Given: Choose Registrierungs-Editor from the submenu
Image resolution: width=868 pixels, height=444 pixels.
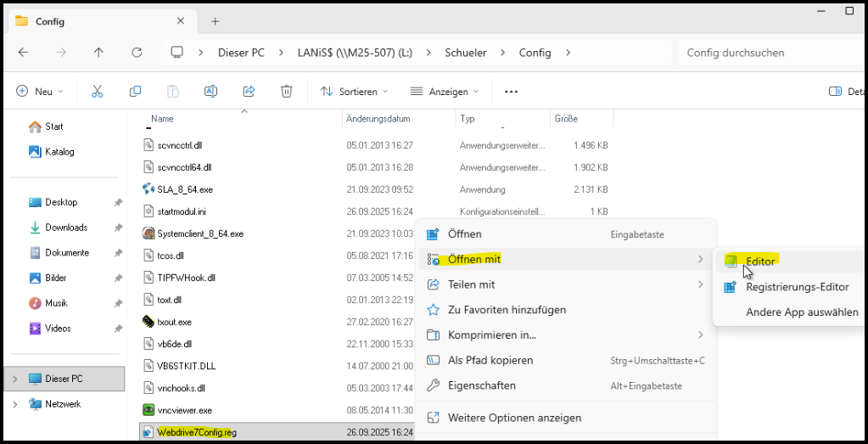Looking at the screenshot, I should (796, 287).
